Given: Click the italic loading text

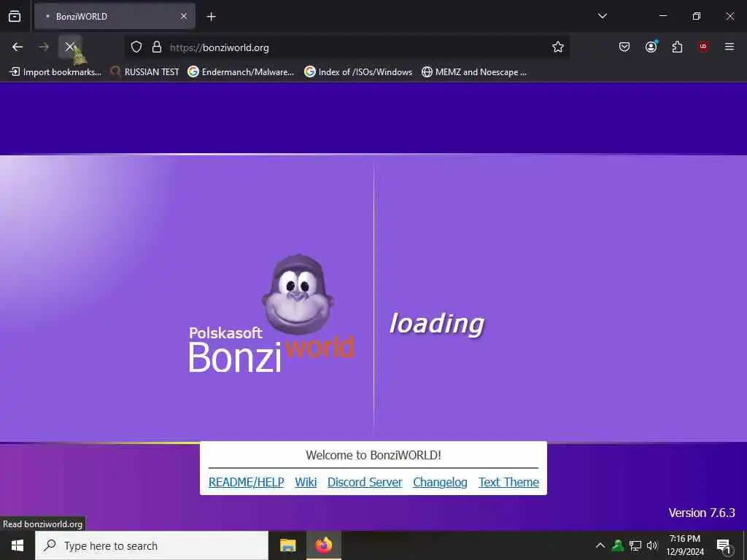Looking at the screenshot, I should pos(437,324).
